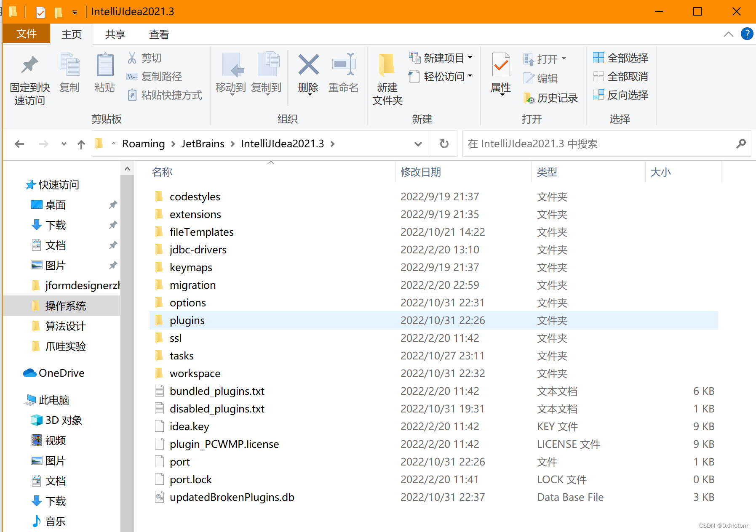Open the Easy access (轻松访问) dropdown
756x532 pixels.
(441, 76)
